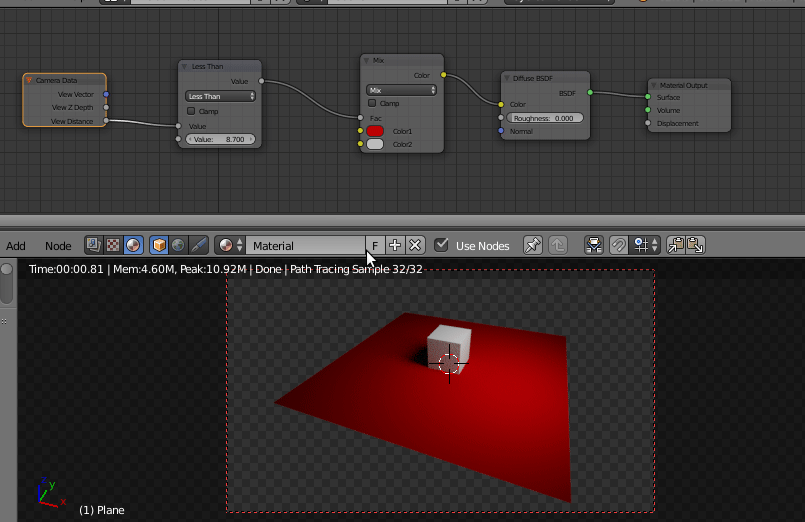805x522 pixels.
Task: Click Material Output Displacement socket
Action: [648, 123]
